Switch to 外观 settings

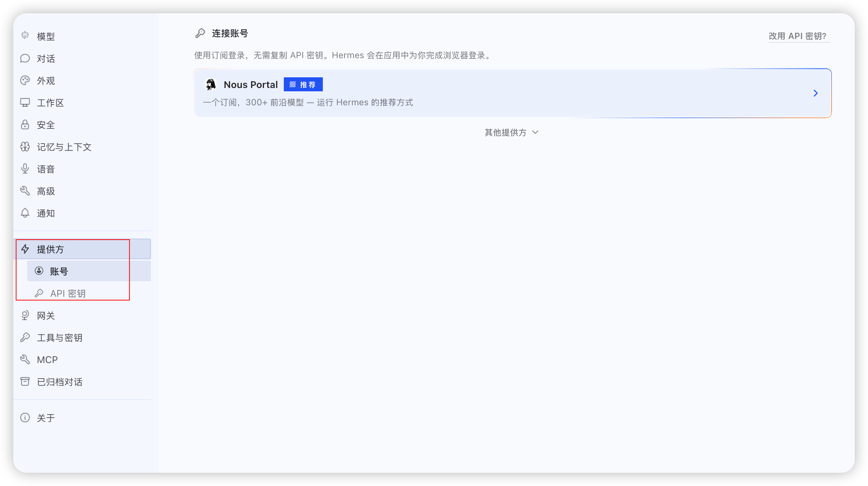pyautogui.click(x=82, y=81)
